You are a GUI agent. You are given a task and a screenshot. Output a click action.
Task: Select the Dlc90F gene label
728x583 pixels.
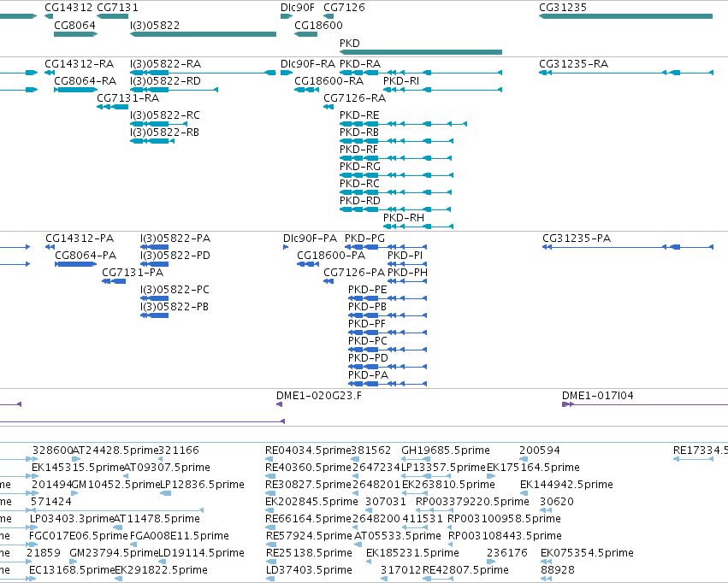[297, 8]
